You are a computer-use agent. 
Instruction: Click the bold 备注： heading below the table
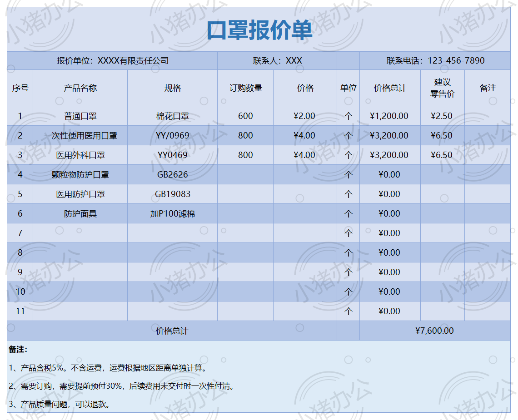18,349
